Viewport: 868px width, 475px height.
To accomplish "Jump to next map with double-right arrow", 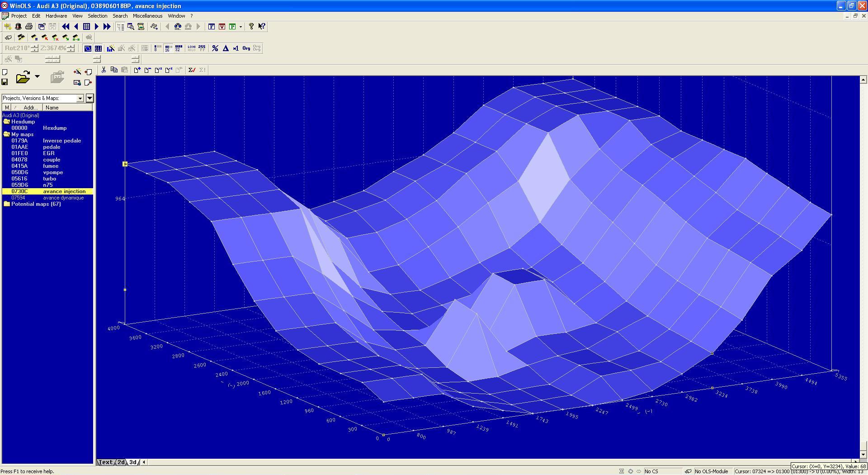I will pyautogui.click(x=107, y=27).
